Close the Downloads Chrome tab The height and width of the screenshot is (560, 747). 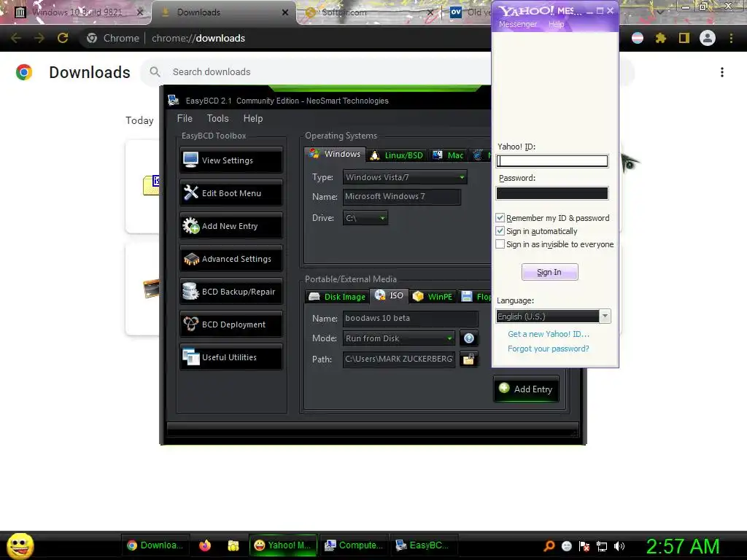(x=285, y=12)
